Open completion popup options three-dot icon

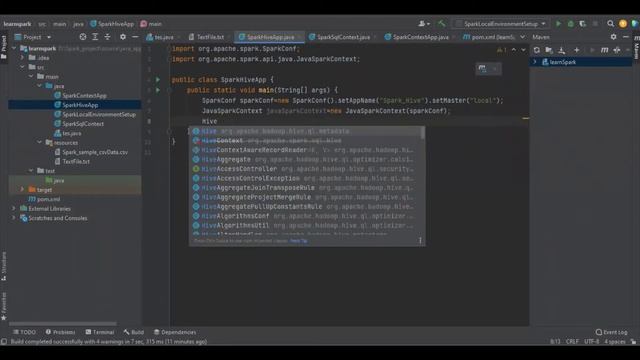420,240
